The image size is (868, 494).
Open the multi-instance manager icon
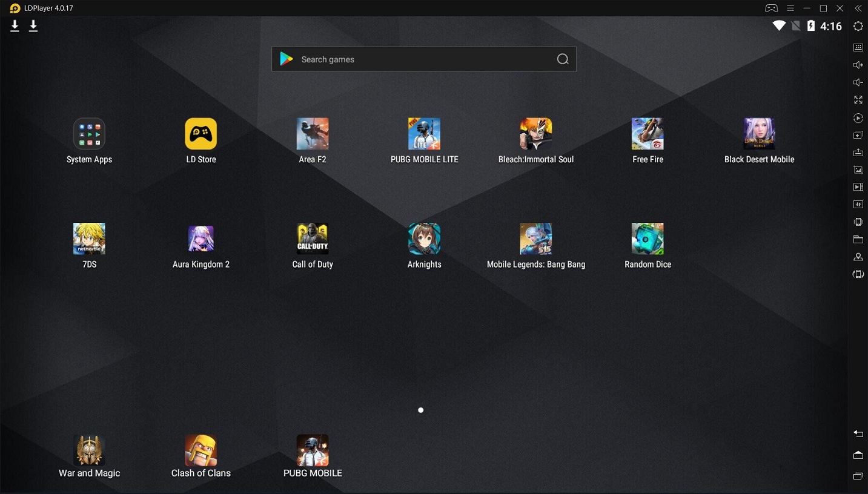click(858, 135)
